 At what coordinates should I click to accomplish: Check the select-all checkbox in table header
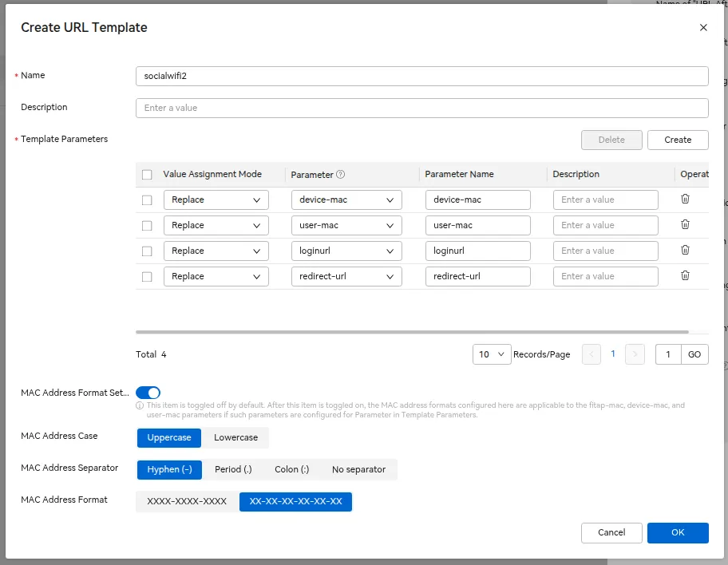pyautogui.click(x=147, y=175)
